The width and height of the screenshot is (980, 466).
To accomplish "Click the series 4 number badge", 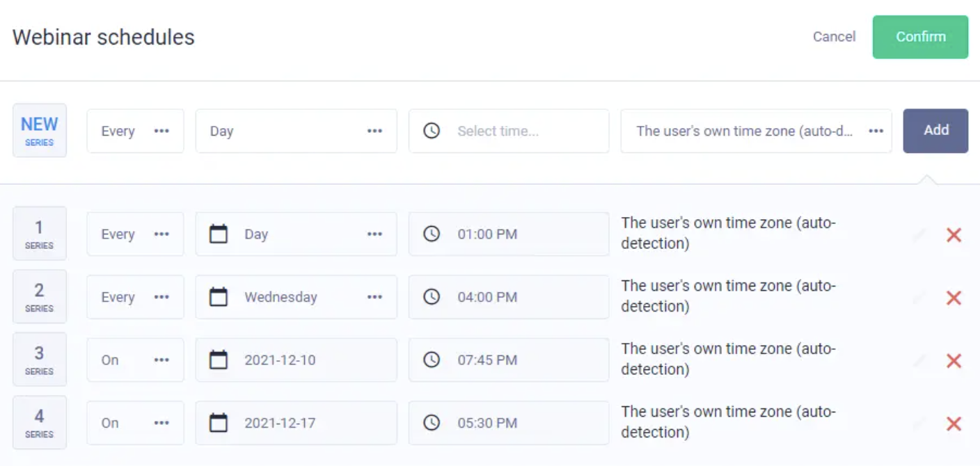I will click(40, 422).
